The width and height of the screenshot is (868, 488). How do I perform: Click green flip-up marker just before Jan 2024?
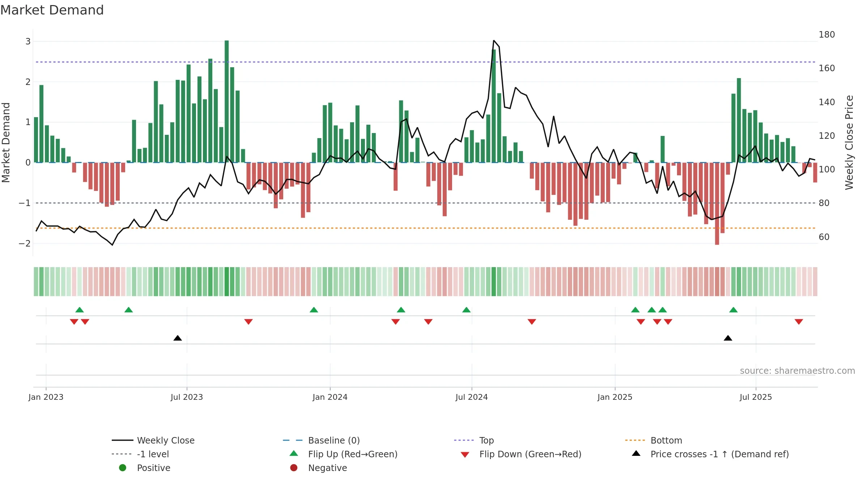coord(314,310)
